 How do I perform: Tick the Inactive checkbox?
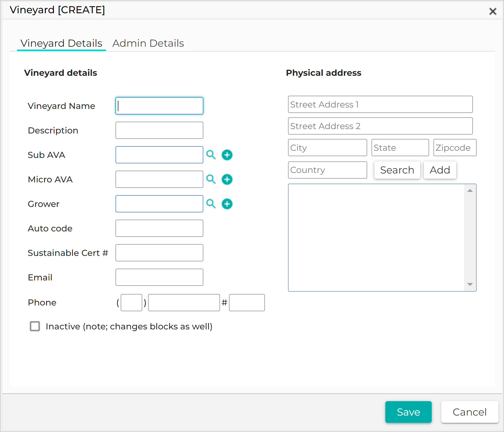35,326
